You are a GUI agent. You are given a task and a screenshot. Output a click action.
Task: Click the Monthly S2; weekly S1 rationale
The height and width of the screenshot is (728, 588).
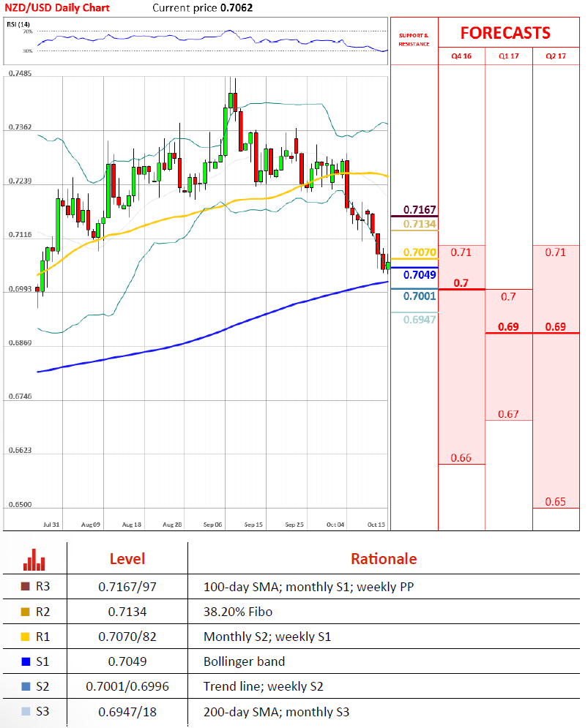click(267, 637)
